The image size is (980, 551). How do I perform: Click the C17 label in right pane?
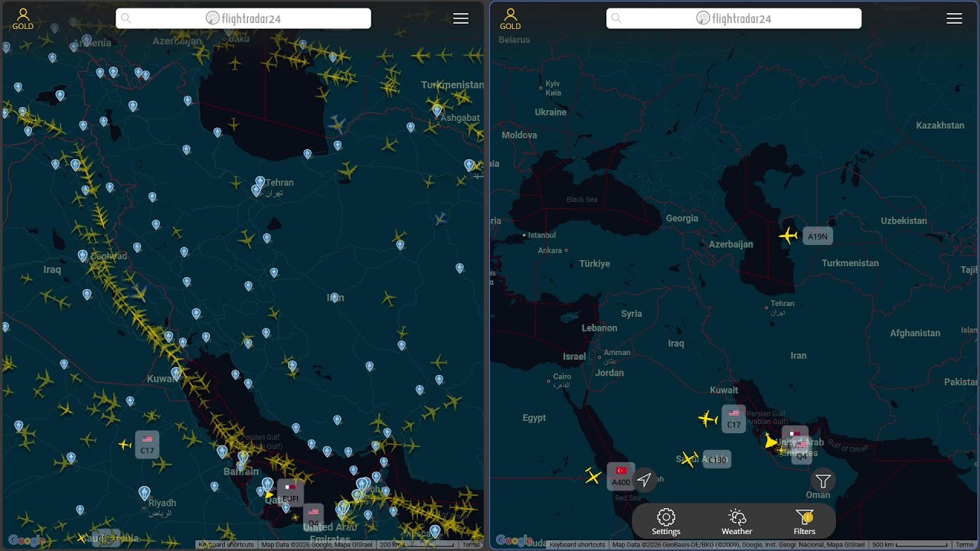click(733, 419)
